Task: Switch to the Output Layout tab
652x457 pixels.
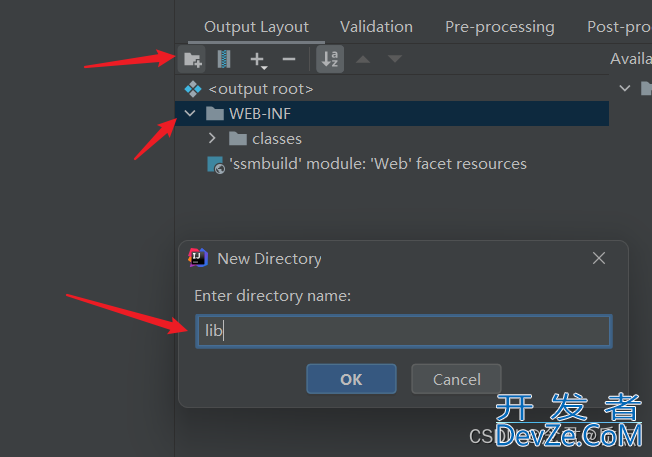Action: click(x=256, y=27)
